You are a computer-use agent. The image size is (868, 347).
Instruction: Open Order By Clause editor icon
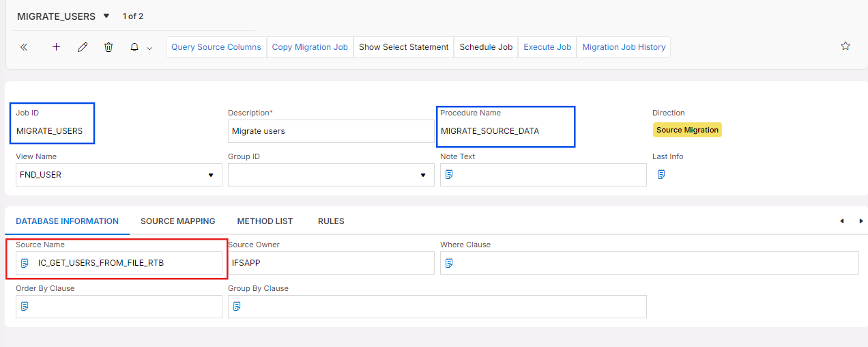pos(25,306)
